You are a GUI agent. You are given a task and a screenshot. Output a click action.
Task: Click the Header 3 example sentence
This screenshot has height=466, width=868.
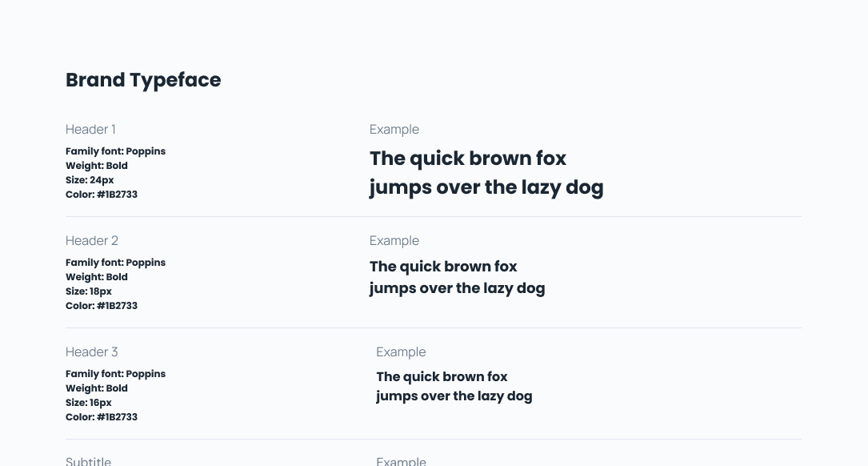[x=454, y=387]
